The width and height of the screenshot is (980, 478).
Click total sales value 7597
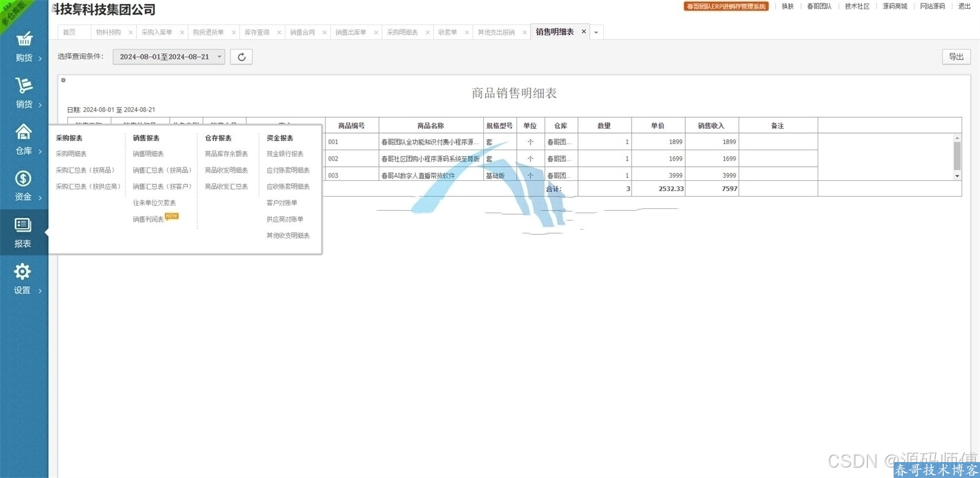729,189
